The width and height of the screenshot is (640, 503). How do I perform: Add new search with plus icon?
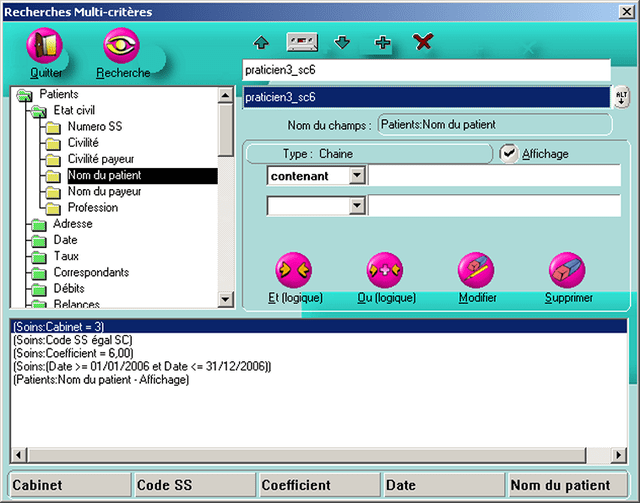382,43
